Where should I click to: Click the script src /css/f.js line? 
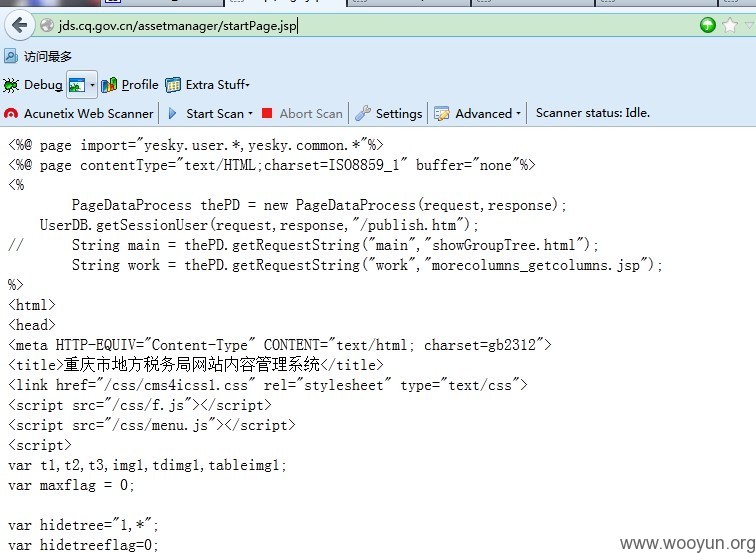[140, 405]
